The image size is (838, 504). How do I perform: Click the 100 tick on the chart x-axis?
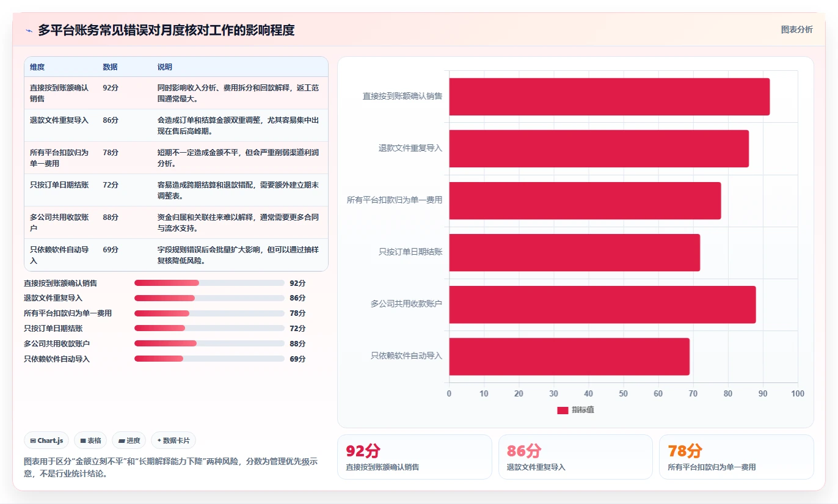(798, 393)
